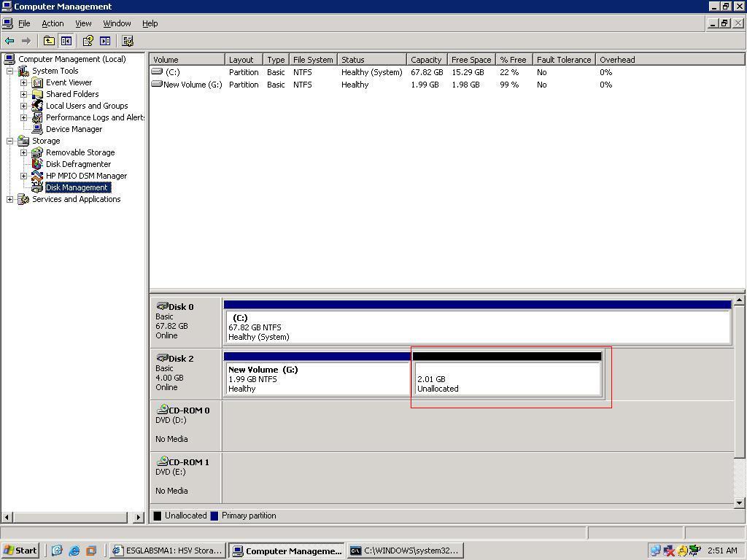The image size is (747, 560).
Task: Click the green HP tray icon
Action: [695, 551]
